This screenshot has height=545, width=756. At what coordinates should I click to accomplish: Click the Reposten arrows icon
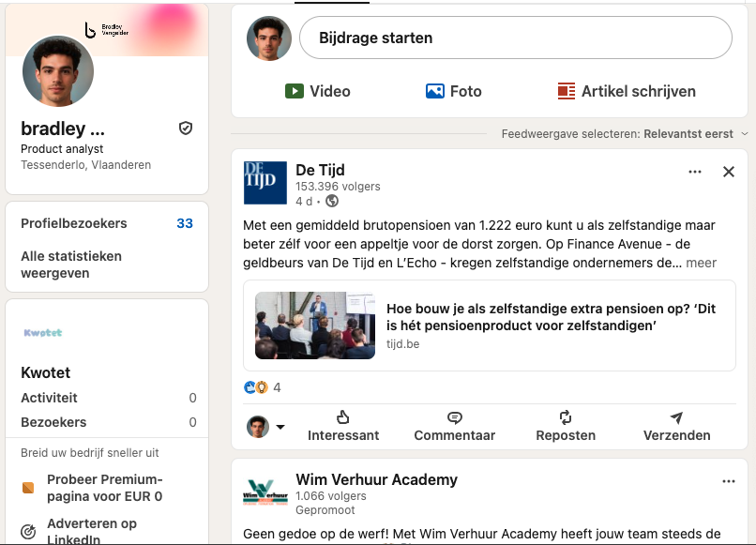click(x=566, y=417)
